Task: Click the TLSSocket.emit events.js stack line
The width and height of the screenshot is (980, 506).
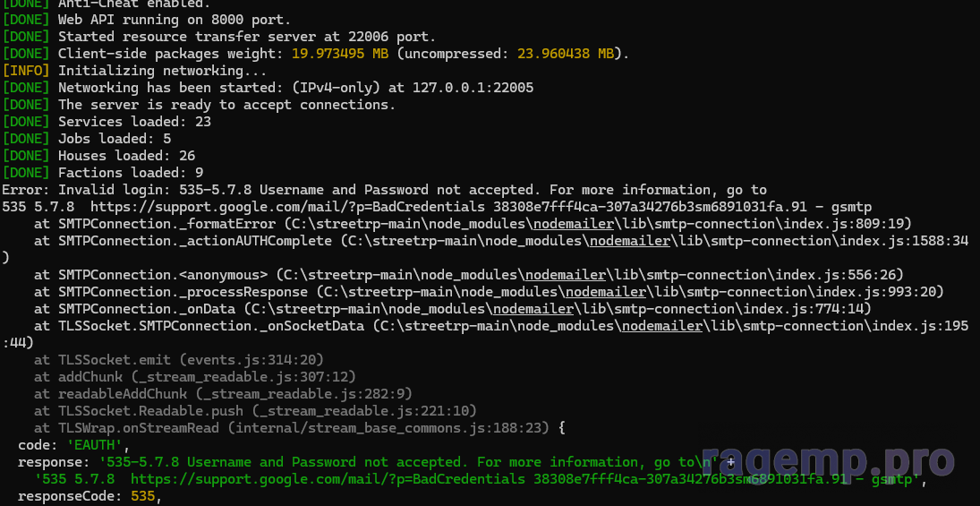Action: pos(178,360)
